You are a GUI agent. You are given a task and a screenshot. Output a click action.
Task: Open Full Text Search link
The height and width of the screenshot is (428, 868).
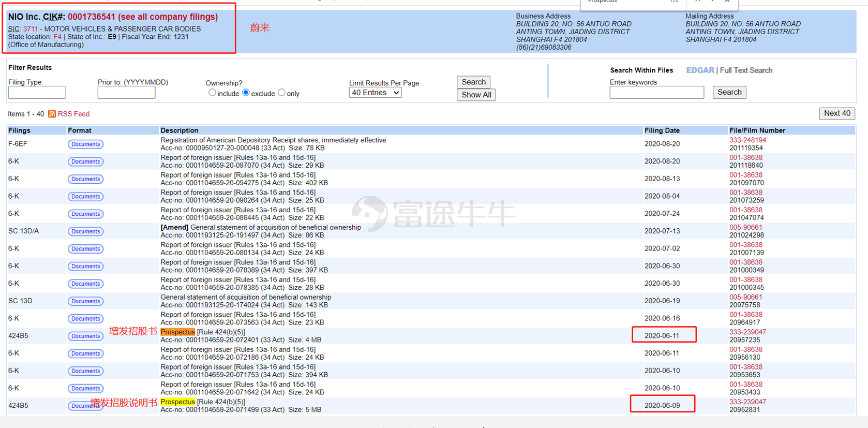coord(746,70)
